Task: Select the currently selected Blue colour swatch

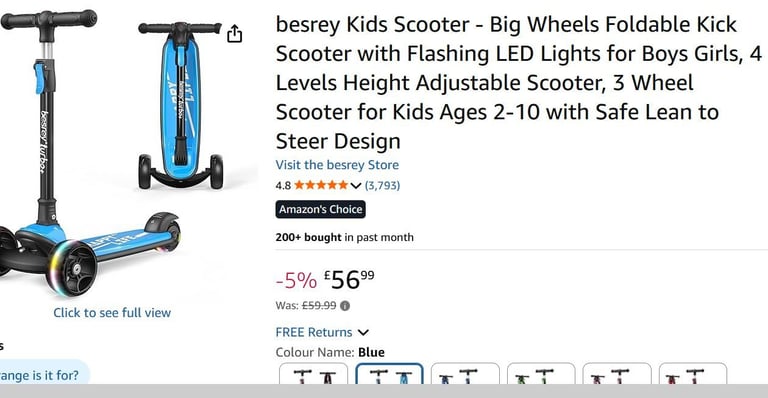Action: 389,374
